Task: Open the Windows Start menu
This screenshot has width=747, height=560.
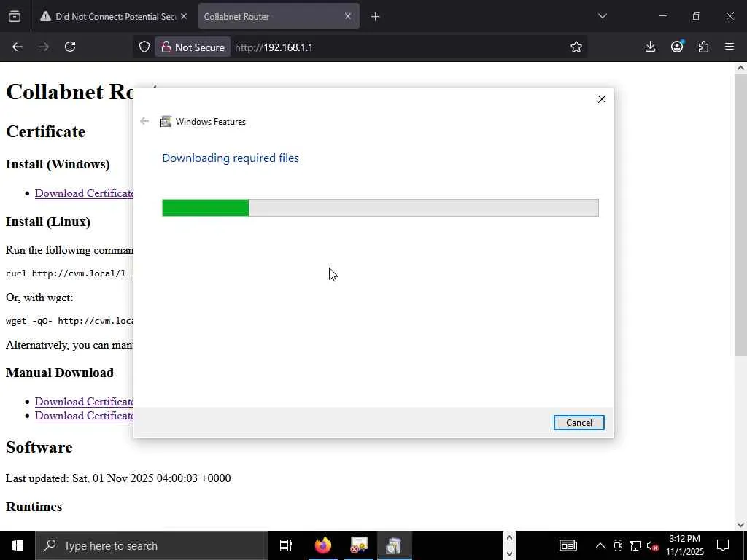Action: coord(18,545)
